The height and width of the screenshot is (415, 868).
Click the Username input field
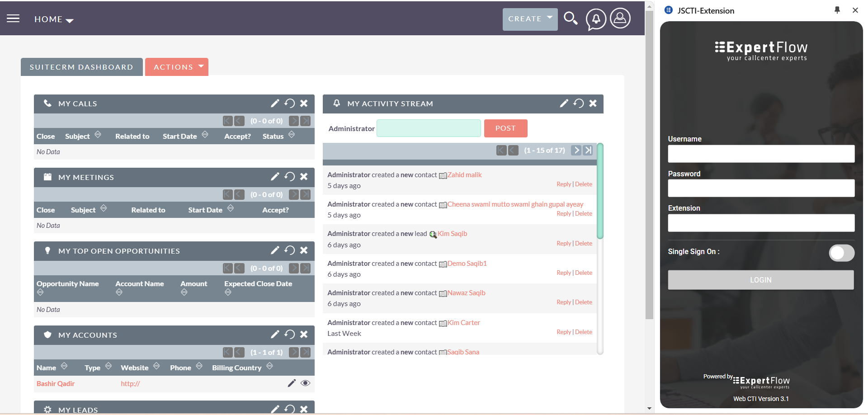(x=761, y=154)
